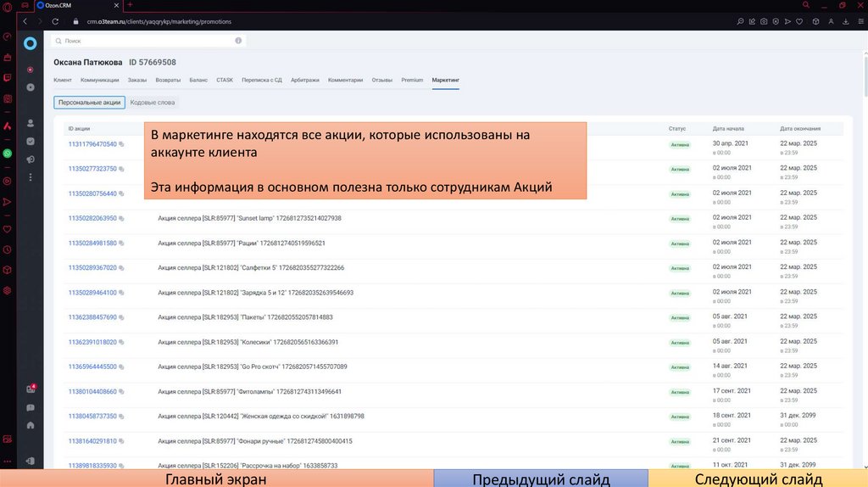Click the home icon in CRM sidebar
Screen dimensions: 868x487
tap(31, 425)
